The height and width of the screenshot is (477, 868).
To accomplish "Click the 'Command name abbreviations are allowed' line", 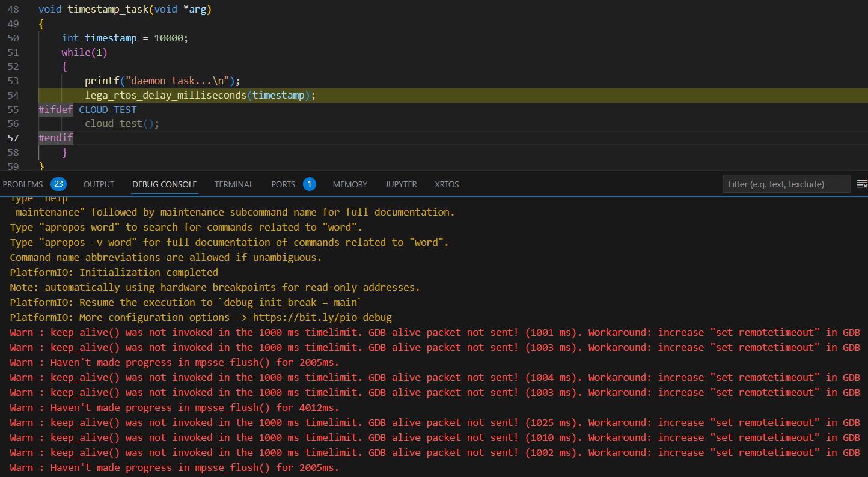I will coord(166,257).
